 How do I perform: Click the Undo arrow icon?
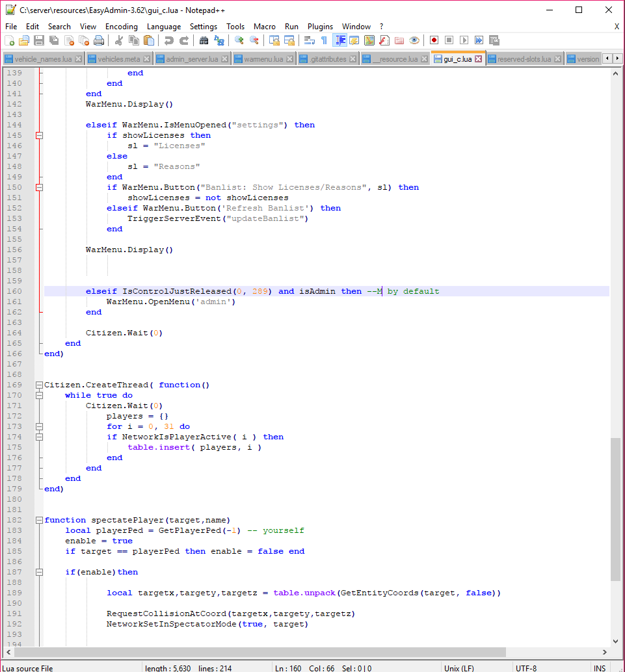tap(168, 40)
